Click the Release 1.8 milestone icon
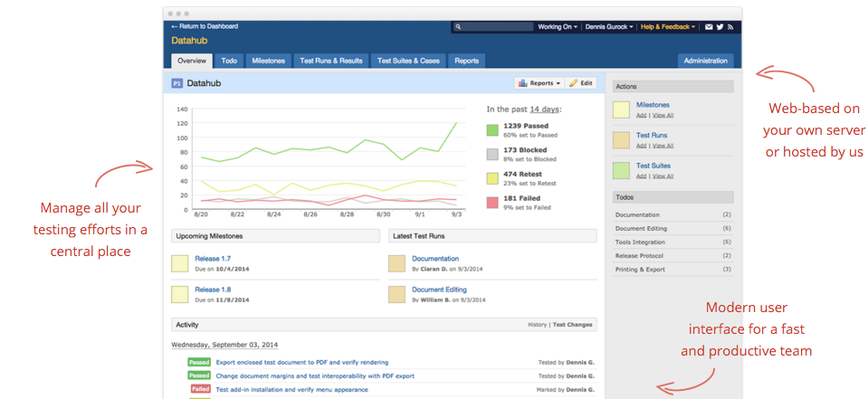 coord(180,294)
